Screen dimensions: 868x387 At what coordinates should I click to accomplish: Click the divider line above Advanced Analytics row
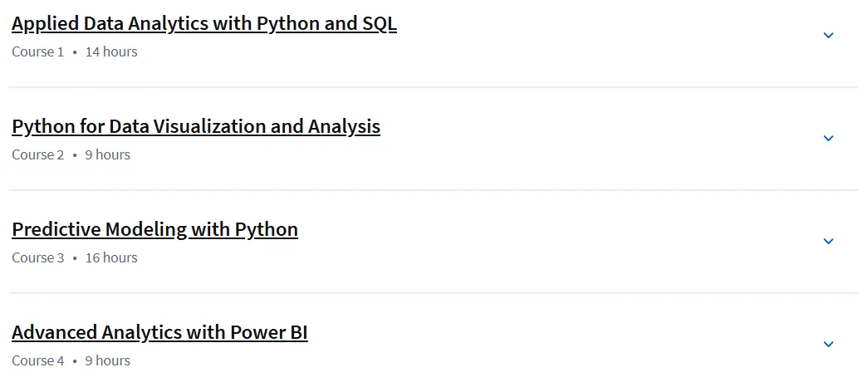pyautogui.click(x=434, y=293)
